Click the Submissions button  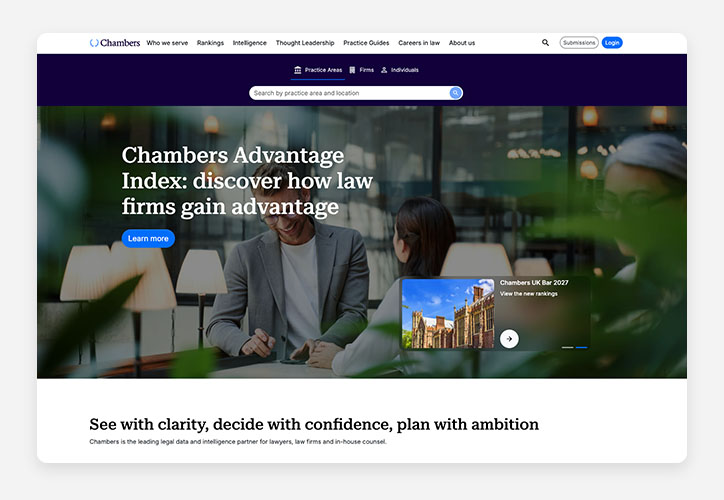pyautogui.click(x=579, y=42)
